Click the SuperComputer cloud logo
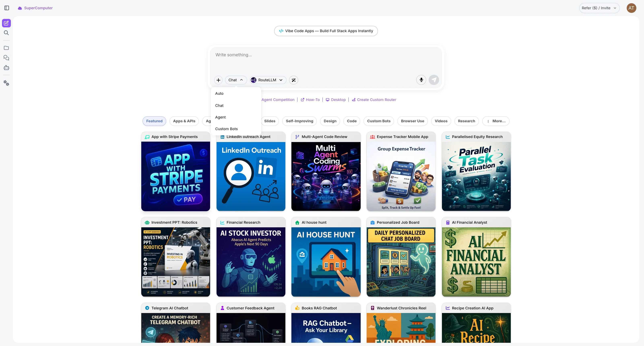This screenshot has height=346, width=644. coord(20,8)
